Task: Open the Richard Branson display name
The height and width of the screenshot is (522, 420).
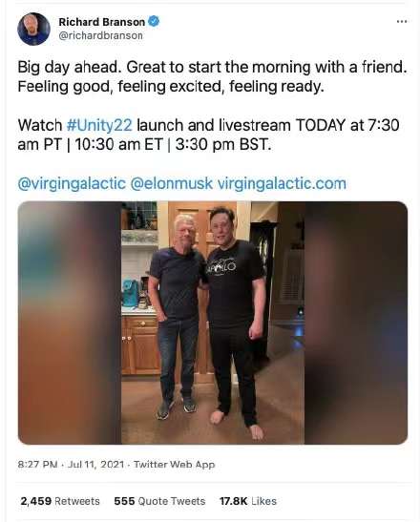Action: click(102, 22)
